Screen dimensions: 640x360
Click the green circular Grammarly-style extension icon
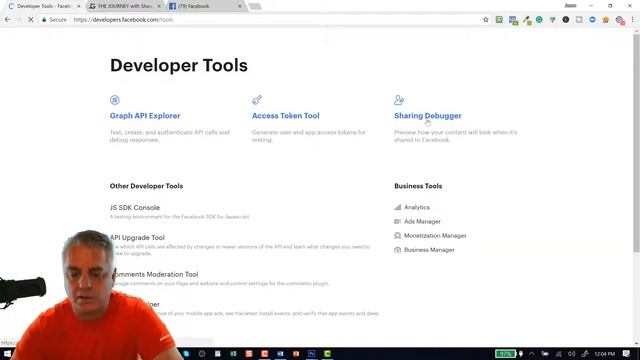tap(539, 20)
